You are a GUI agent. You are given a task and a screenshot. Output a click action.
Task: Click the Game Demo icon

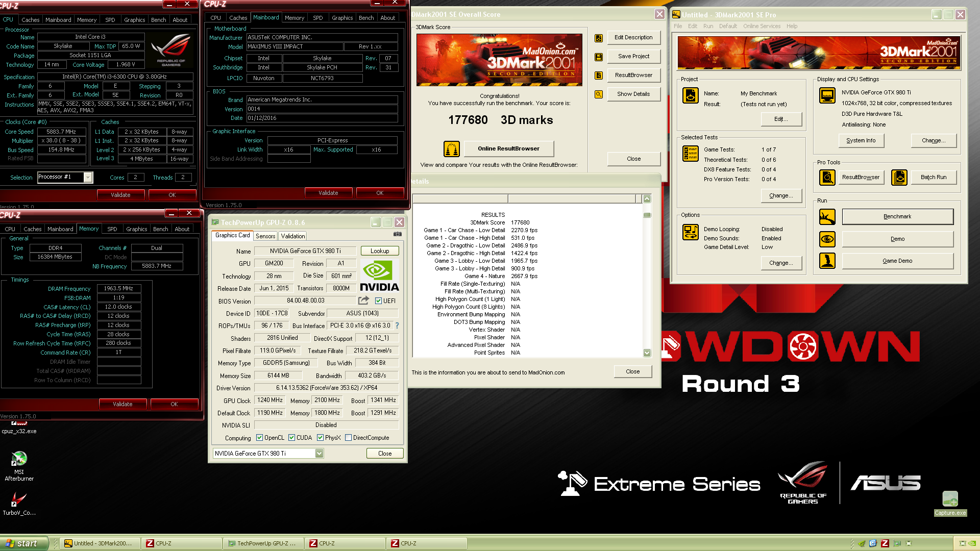tap(827, 261)
